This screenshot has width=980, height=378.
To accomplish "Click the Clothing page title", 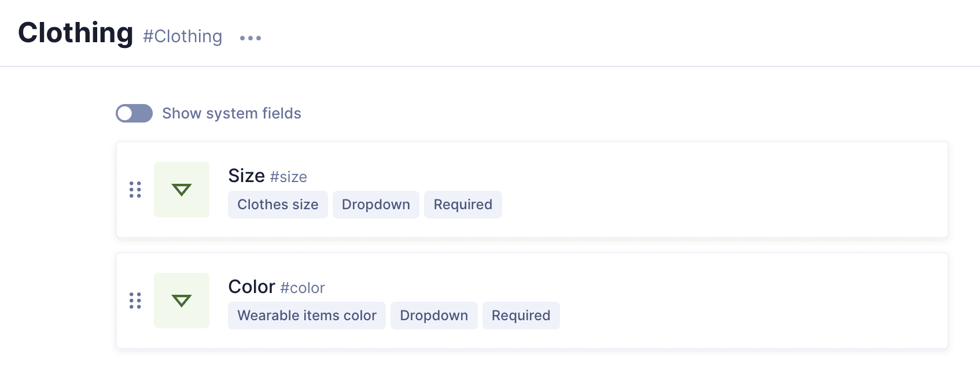I will (76, 33).
